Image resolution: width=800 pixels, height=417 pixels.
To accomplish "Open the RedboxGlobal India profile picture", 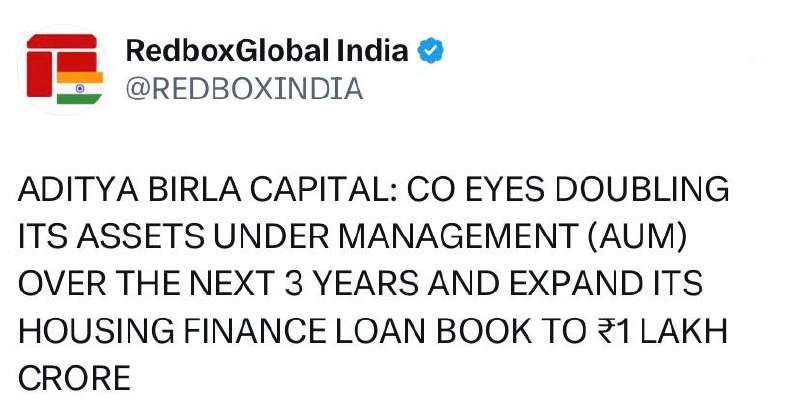I will [63, 70].
